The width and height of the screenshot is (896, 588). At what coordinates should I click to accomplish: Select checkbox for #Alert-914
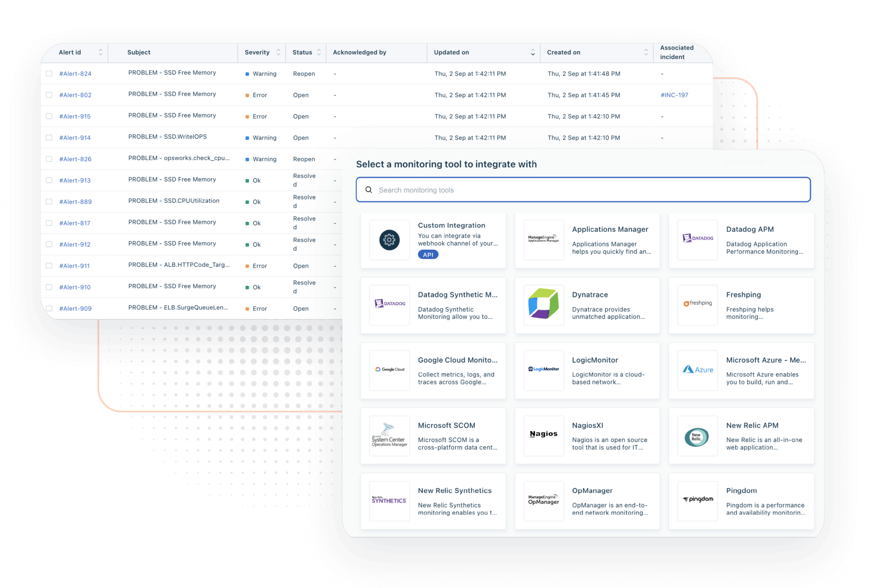(x=49, y=137)
